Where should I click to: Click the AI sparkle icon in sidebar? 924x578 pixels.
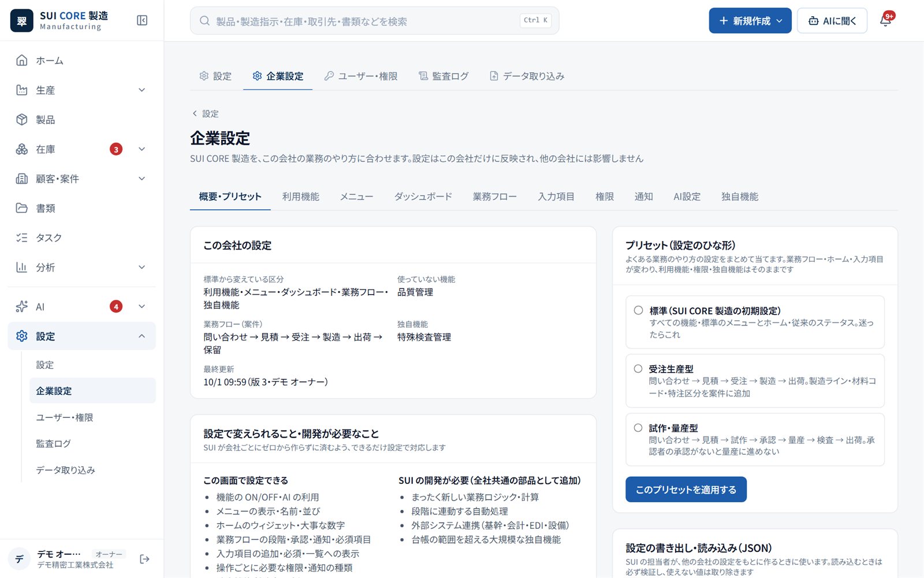click(x=22, y=306)
